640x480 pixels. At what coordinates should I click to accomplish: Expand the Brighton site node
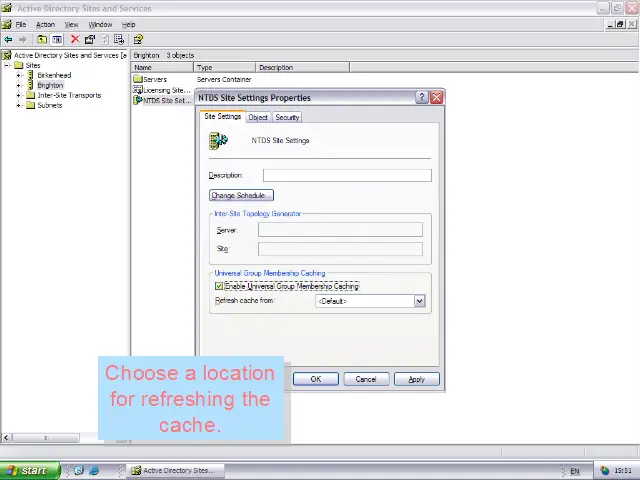(18, 85)
